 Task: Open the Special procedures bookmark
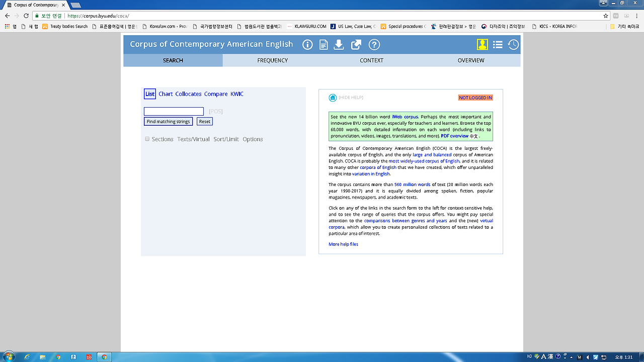tap(403, 26)
